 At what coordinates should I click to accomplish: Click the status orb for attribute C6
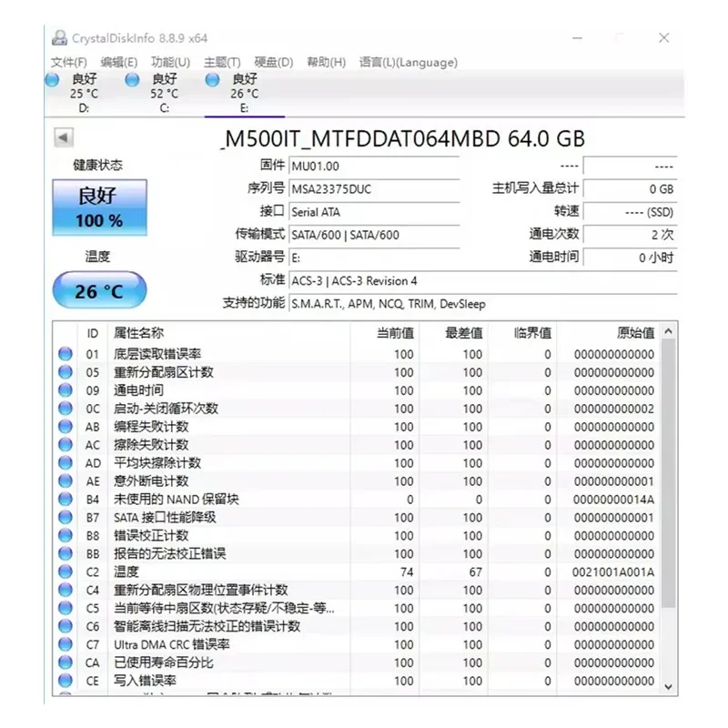(66, 626)
